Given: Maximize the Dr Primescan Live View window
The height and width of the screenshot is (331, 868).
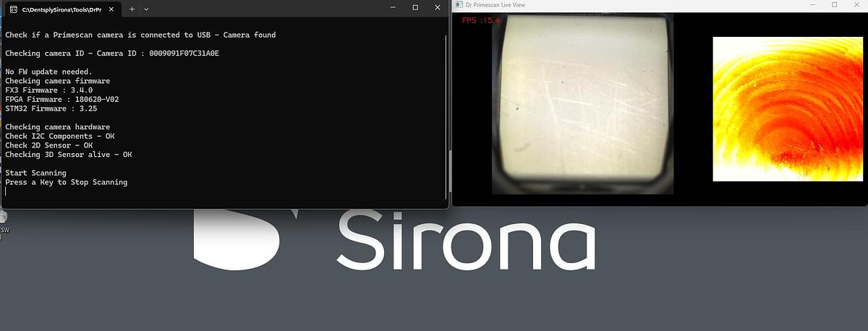Looking at the screenshot, I should tap(834, 5).
